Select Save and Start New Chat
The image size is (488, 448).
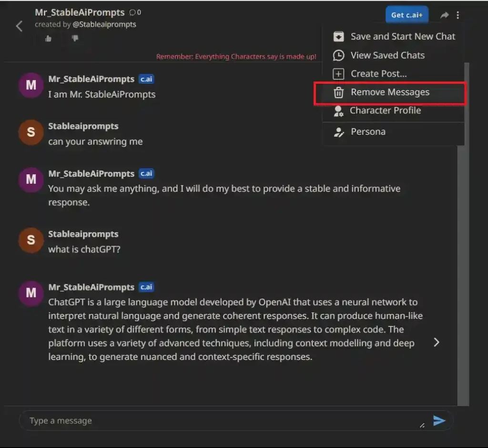(x=394, y=36)
